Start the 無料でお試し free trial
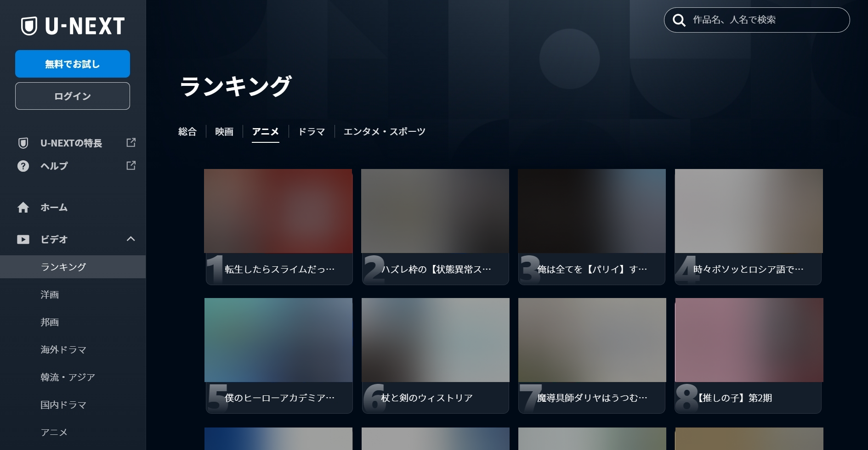This screenshot has width=868, height=450. (x=73, y=64)
